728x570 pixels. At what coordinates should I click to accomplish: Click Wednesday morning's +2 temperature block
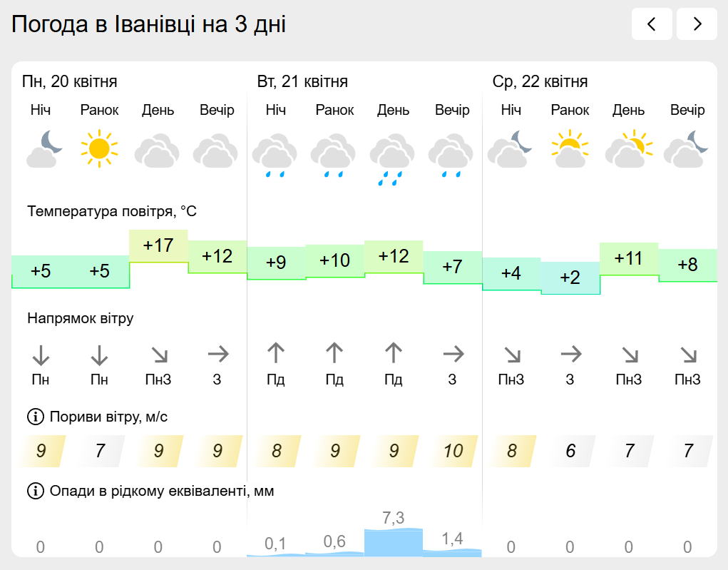570,278
